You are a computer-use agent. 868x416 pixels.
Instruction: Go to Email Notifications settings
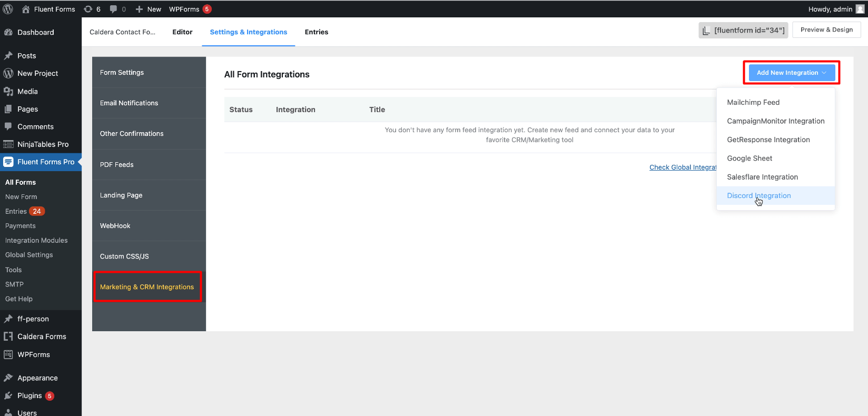coord(129,103)
